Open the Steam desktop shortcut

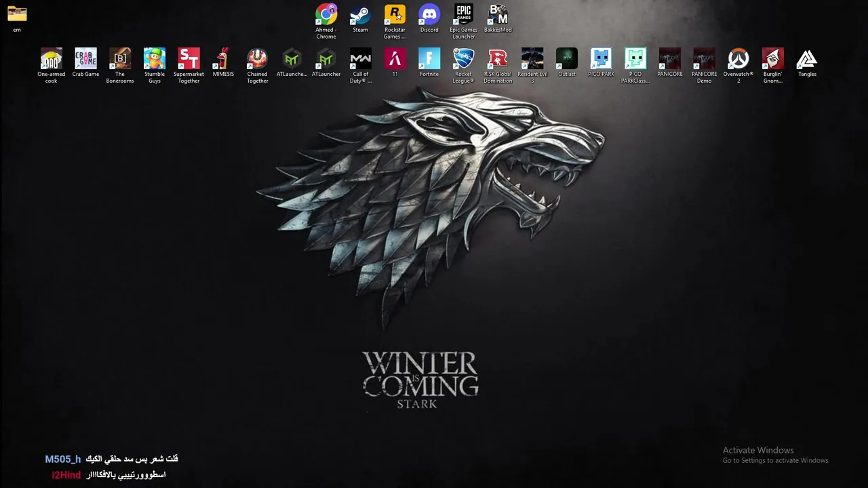[360, 14]
